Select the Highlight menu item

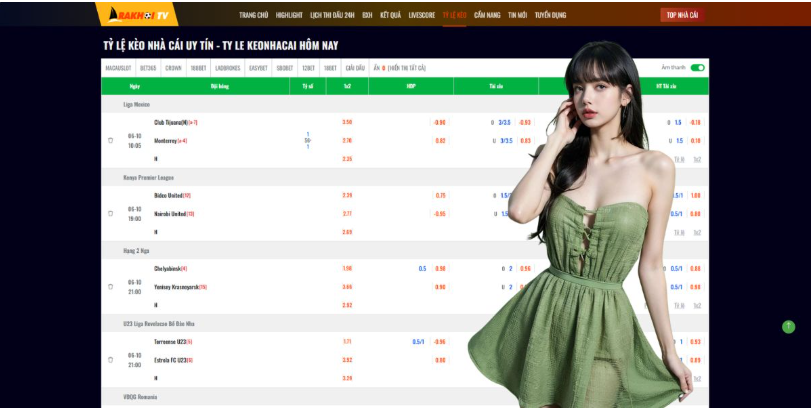[x=289, y=15]
